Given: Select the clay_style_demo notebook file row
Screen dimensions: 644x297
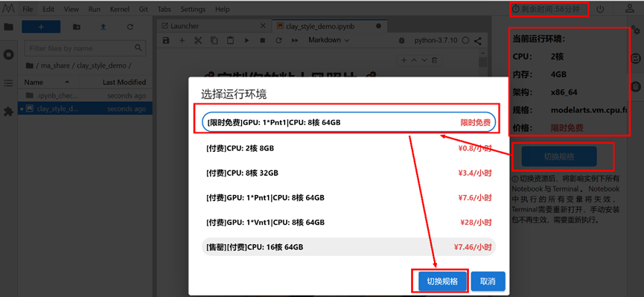Looking at the screenshot, I should coord(85,109).
